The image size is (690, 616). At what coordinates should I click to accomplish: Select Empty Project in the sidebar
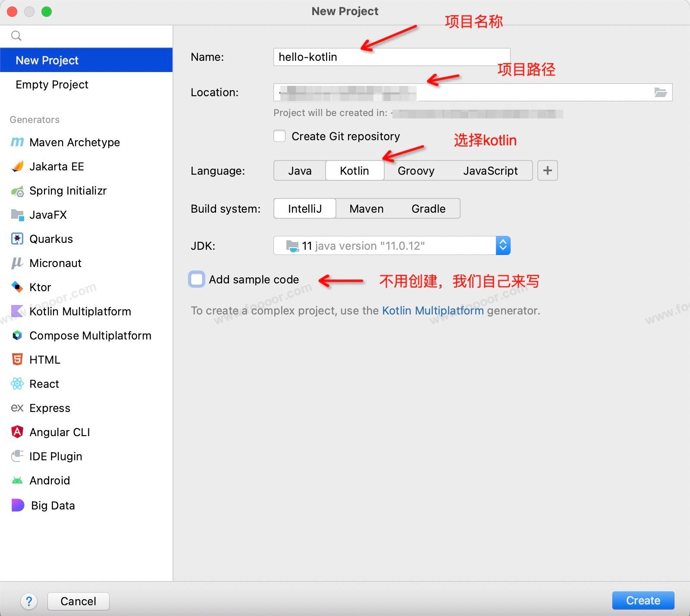click(x=52, y=85)
